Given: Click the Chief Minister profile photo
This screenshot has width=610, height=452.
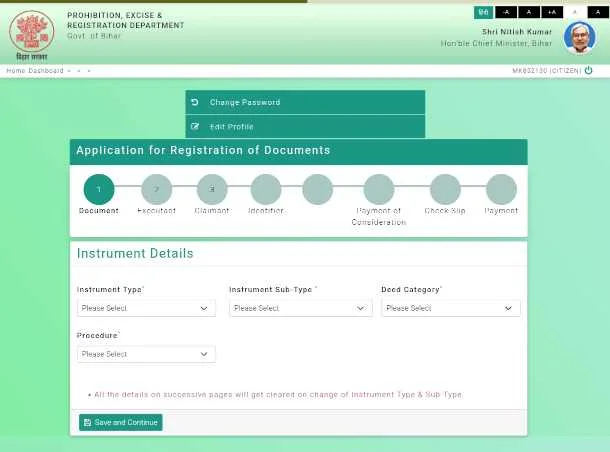Looking at the screenshot, I should [579, 38].
